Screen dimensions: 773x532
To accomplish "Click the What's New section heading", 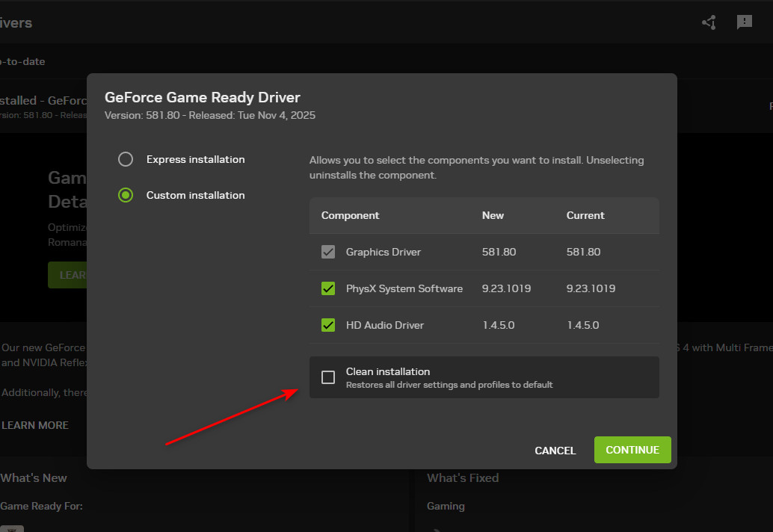I will click(x=34, y=478).
